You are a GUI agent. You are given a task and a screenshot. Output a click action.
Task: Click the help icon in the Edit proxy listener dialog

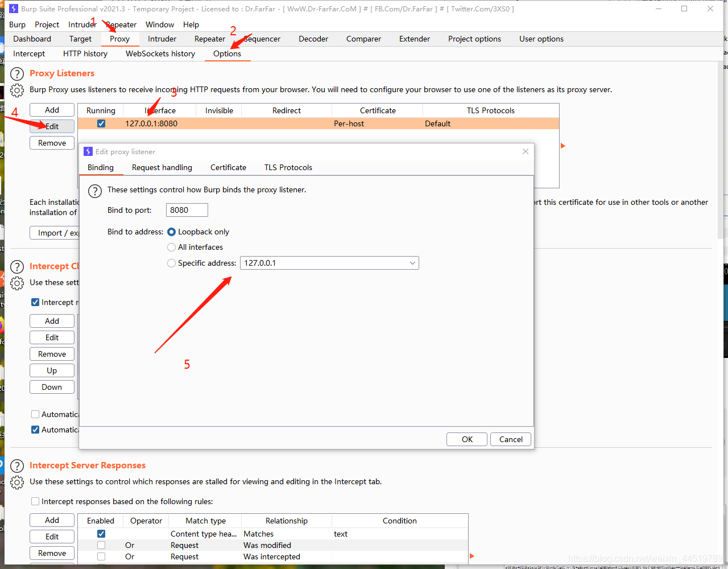pos(95,191)
